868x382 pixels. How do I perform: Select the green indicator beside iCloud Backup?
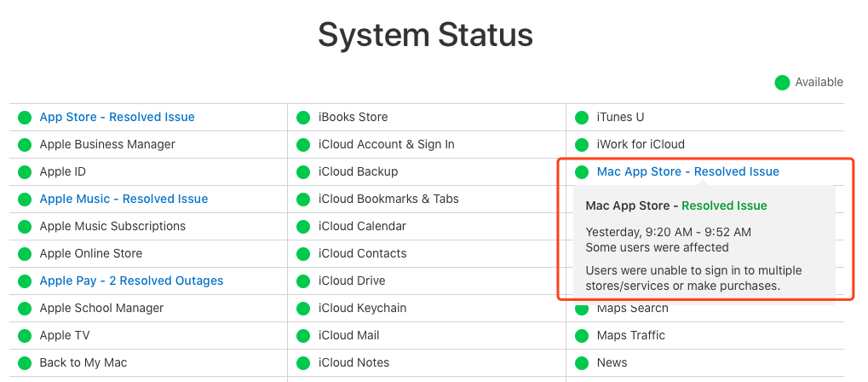point(302,172)
